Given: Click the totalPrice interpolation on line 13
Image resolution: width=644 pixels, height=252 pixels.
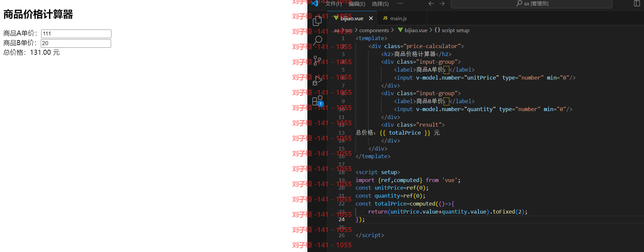Looking at the screenshot, I should coord(405,133).
